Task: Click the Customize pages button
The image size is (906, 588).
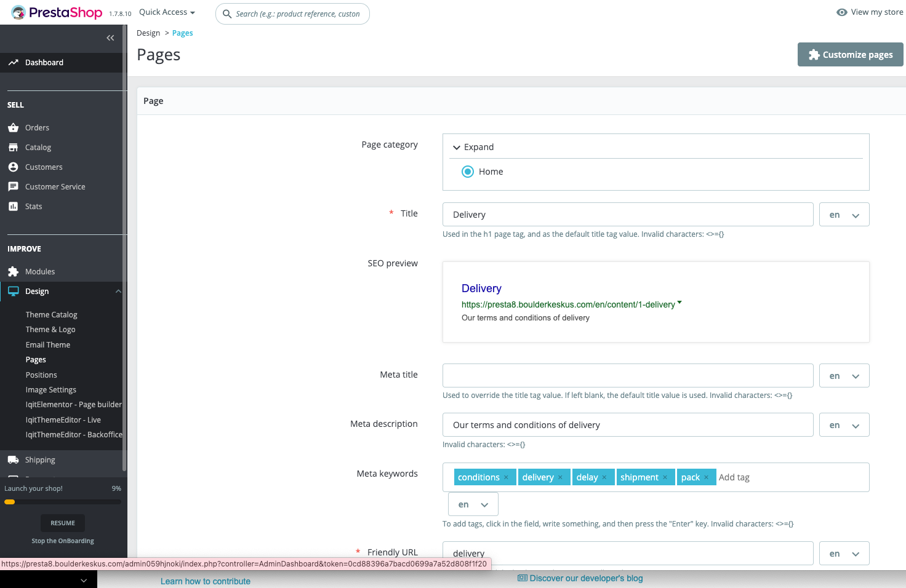Action: point(851,54)
